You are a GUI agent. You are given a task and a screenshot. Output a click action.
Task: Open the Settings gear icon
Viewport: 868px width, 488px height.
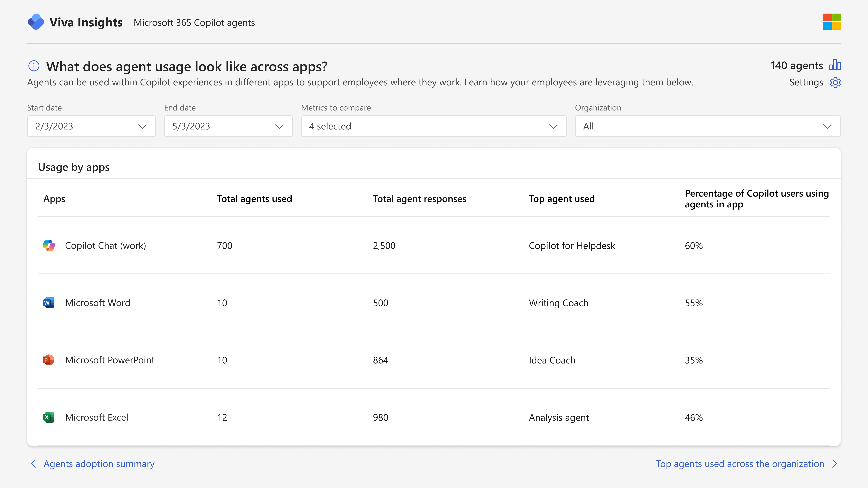point(835,83)
